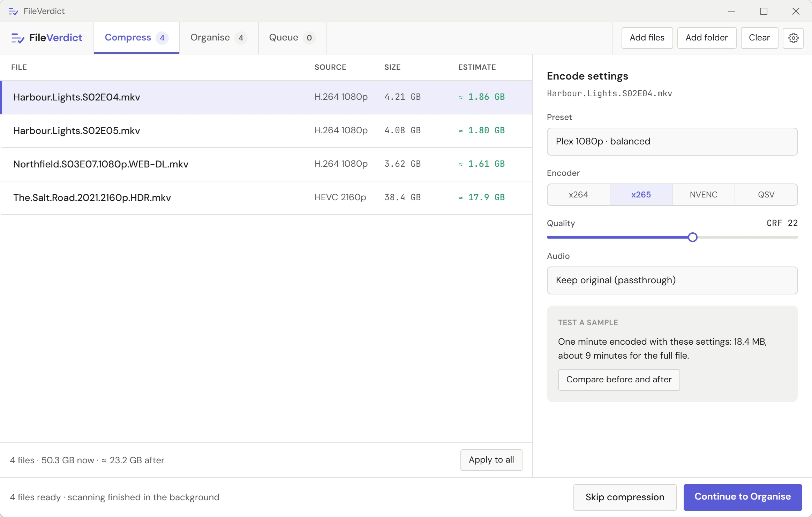Choose the QSV encoder
Image resolution: width=812 pixels, height=517 pixels.
click(x=766, y=195)
